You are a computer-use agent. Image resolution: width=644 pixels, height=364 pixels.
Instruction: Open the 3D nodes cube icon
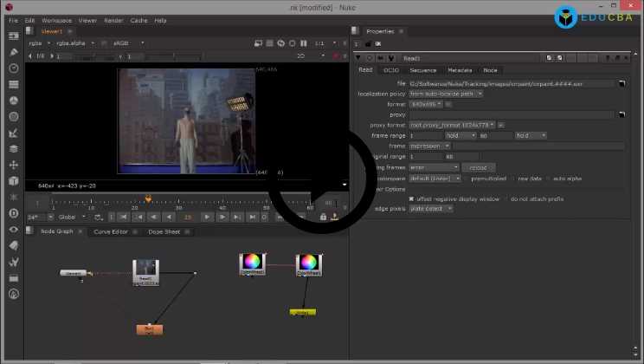[x=13, y=181]
